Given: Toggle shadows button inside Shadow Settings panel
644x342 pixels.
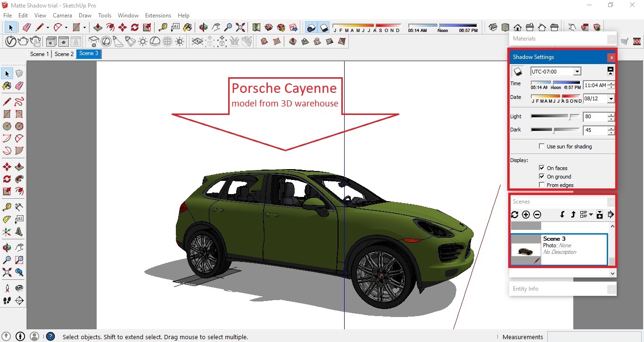Looking at the screenshot, I should [x=518, y=72].
